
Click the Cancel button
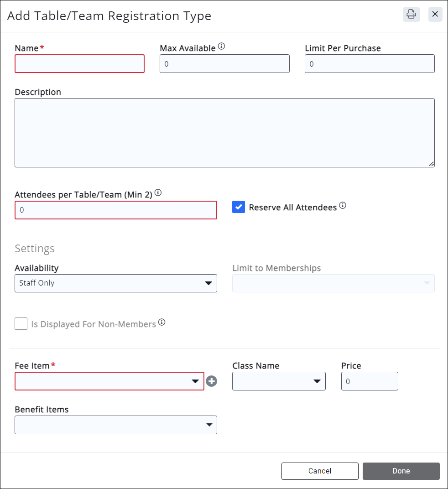coord(320,471)
